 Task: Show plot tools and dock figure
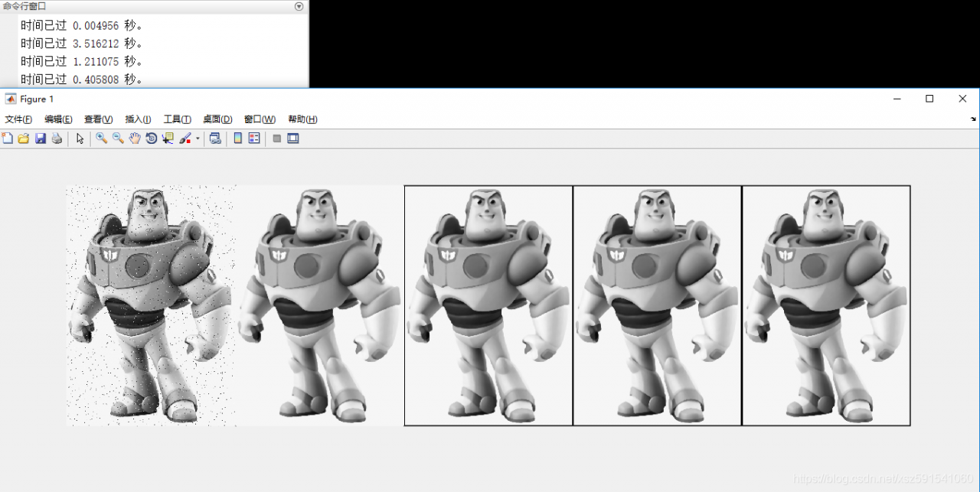click(293, 138)
